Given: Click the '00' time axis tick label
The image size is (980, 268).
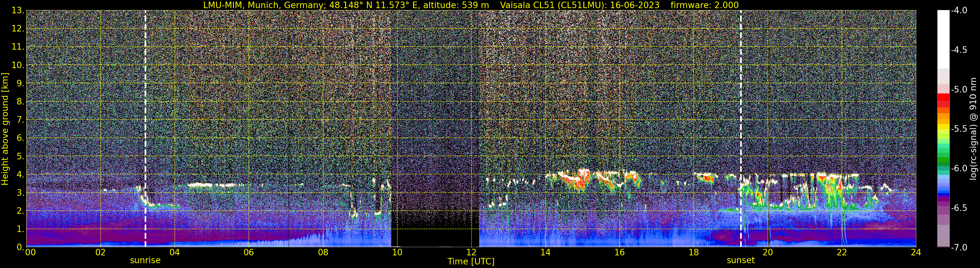Looking at the screenshot, I should 31,252.
